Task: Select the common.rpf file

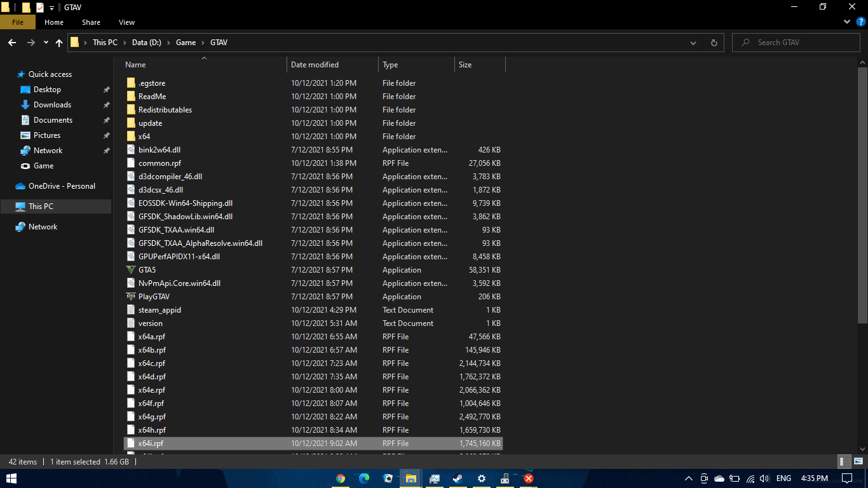Action: [159, 163]
